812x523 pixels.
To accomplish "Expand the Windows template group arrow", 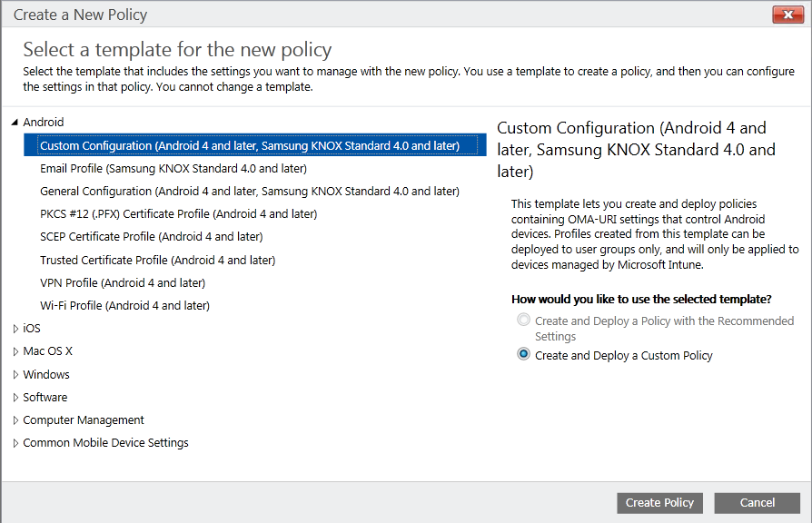I will [x=15, y=374].
